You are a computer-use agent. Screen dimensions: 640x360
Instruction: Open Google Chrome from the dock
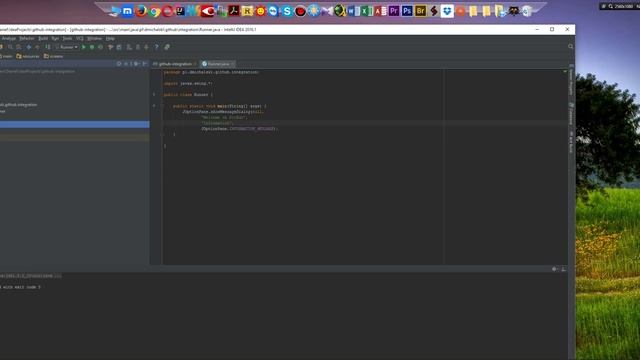[154, 11]
